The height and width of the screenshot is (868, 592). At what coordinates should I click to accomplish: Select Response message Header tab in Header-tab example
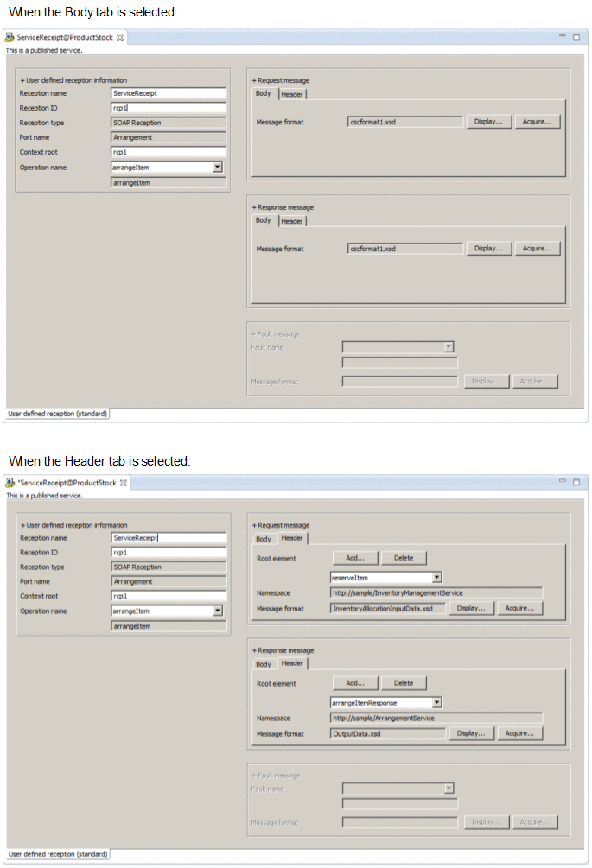(292, 662)
